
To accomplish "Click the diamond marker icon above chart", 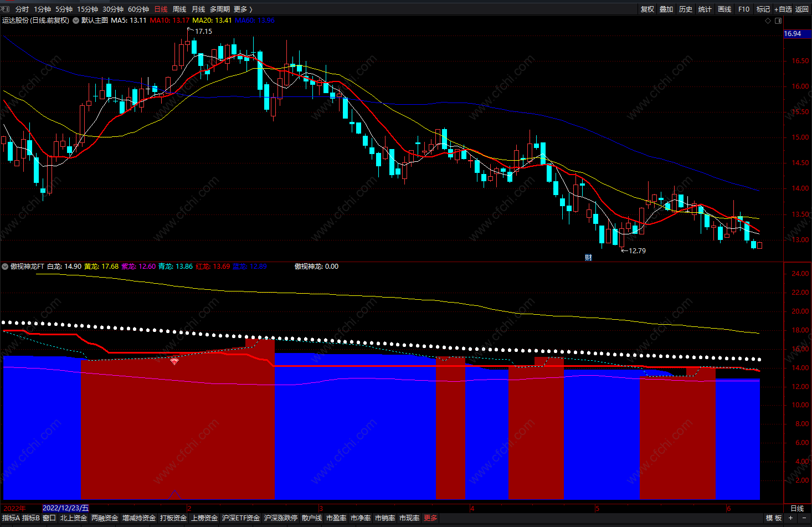I will click(768, 21).
